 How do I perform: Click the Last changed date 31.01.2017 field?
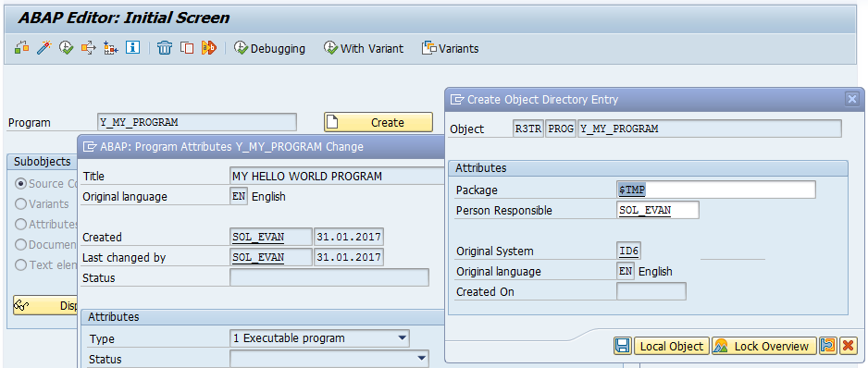tap(349, 257)
